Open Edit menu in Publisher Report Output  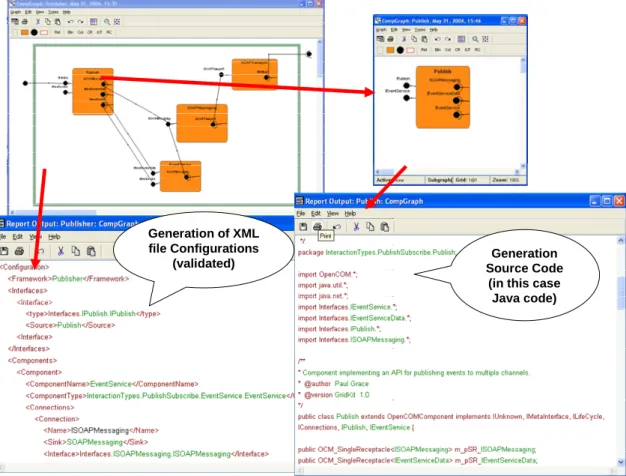click(18, 237)
